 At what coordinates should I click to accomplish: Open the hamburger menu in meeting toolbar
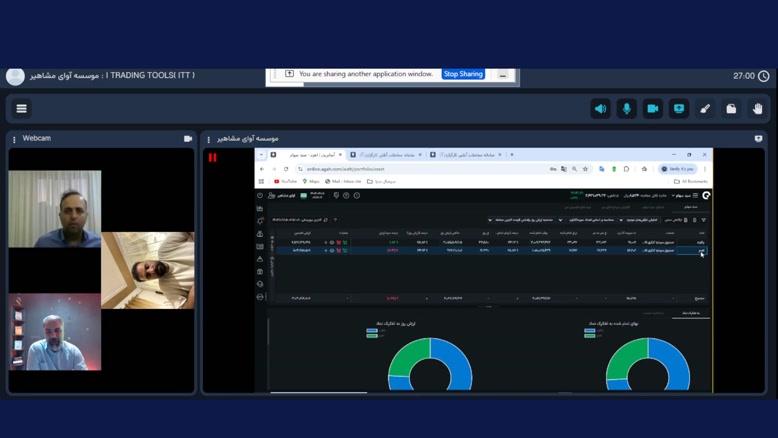[x=21, y=108]
